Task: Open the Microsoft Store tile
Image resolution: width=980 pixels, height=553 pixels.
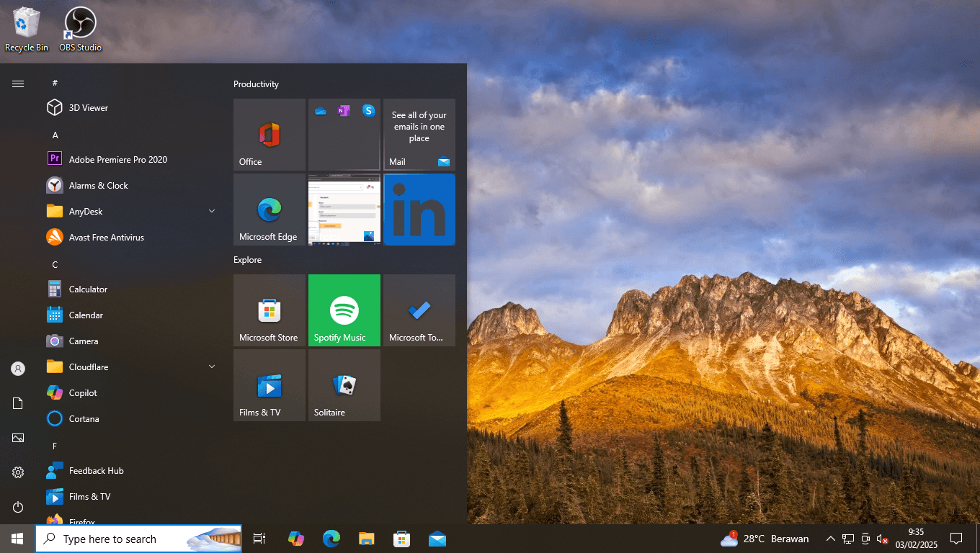Action: [x=269, y=310]
